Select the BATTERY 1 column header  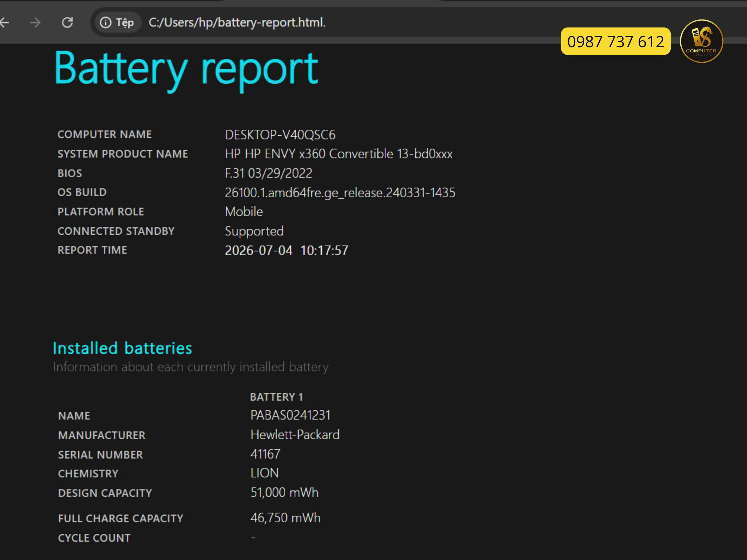tap(276, 397)
